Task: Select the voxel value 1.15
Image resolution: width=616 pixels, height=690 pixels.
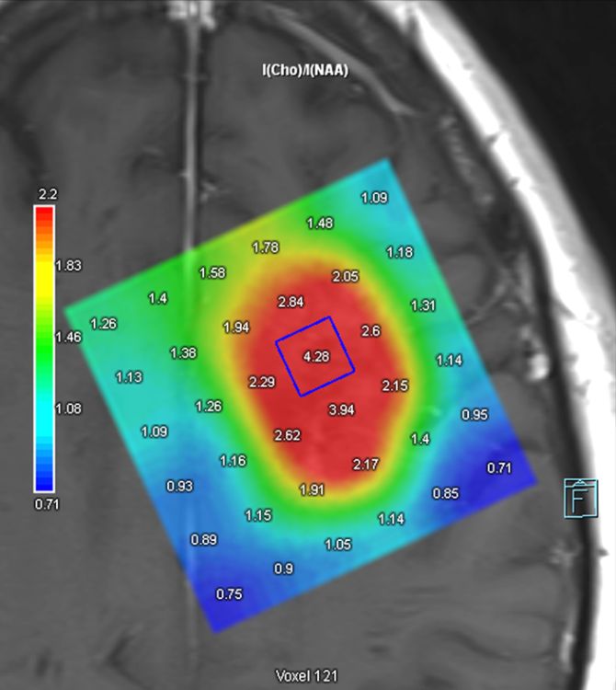Action: pyautogui.click(x=258, y=515)
